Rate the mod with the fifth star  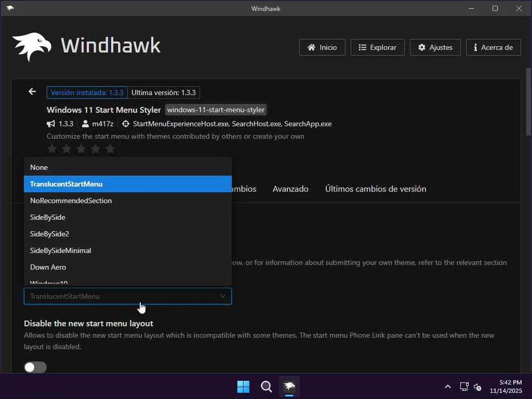(110, 149)
